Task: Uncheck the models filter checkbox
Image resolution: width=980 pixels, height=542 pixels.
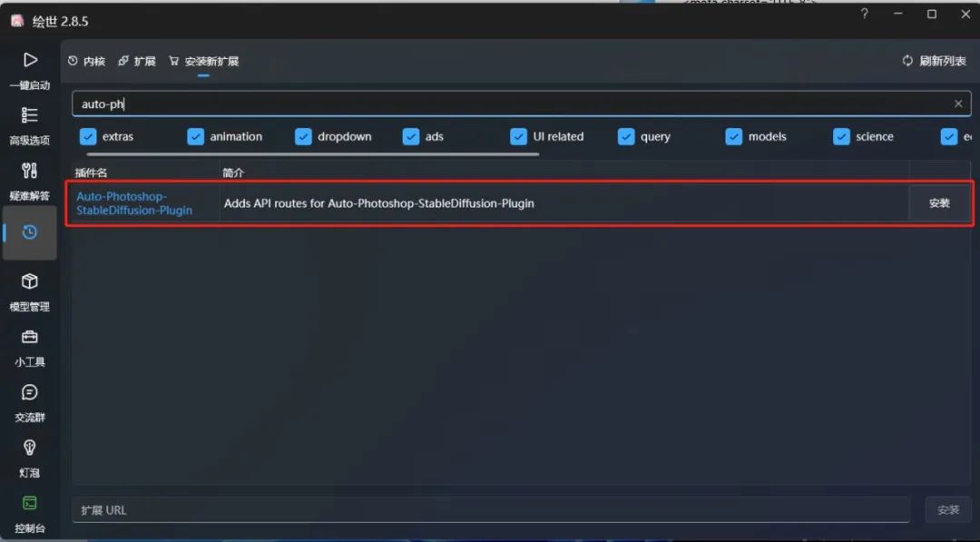Action: pos(734,136)
